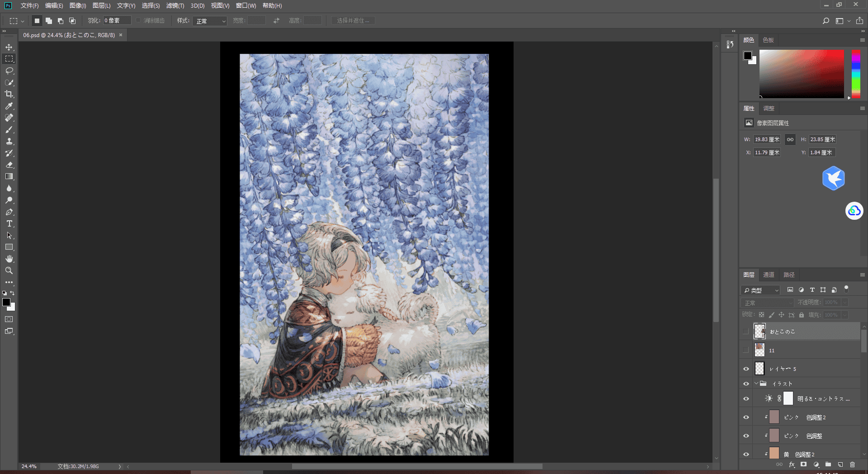Show the layer named 11

[746, 350]
